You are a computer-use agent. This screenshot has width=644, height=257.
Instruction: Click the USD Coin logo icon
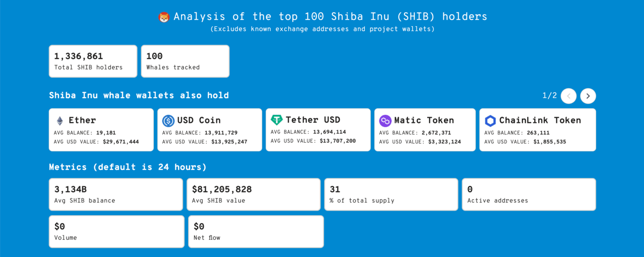(168, 121)
